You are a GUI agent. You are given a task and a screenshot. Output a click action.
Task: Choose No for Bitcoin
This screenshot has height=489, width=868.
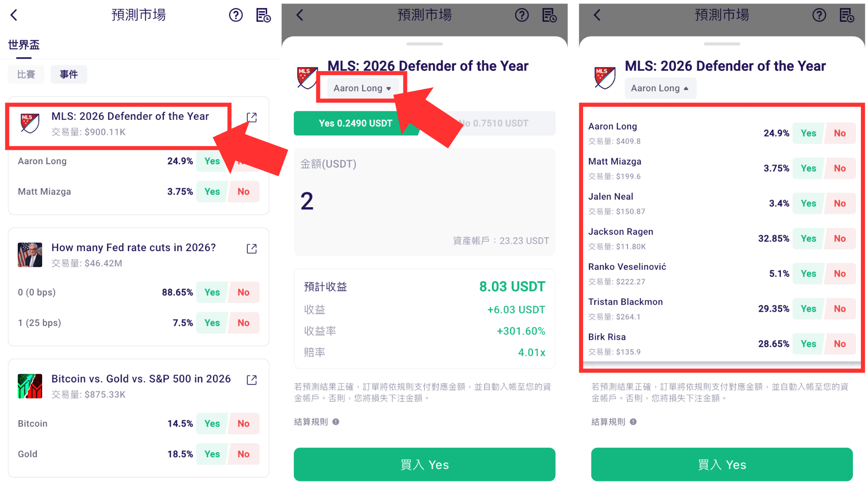[x=244, y=424]
